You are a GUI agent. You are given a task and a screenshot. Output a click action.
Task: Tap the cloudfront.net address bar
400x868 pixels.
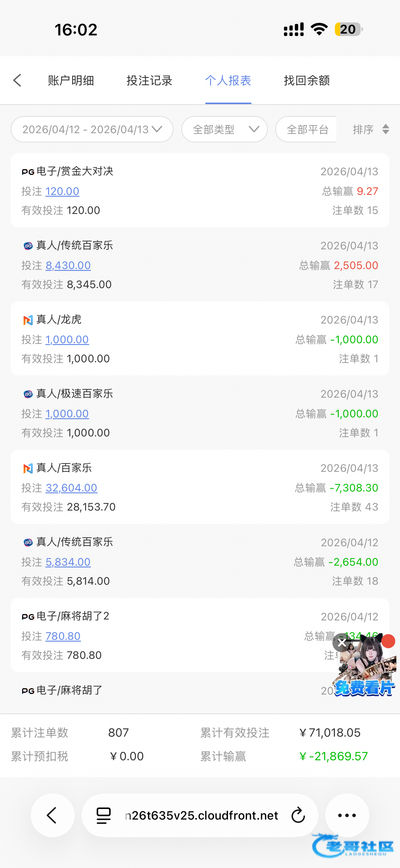pos(201,815)
